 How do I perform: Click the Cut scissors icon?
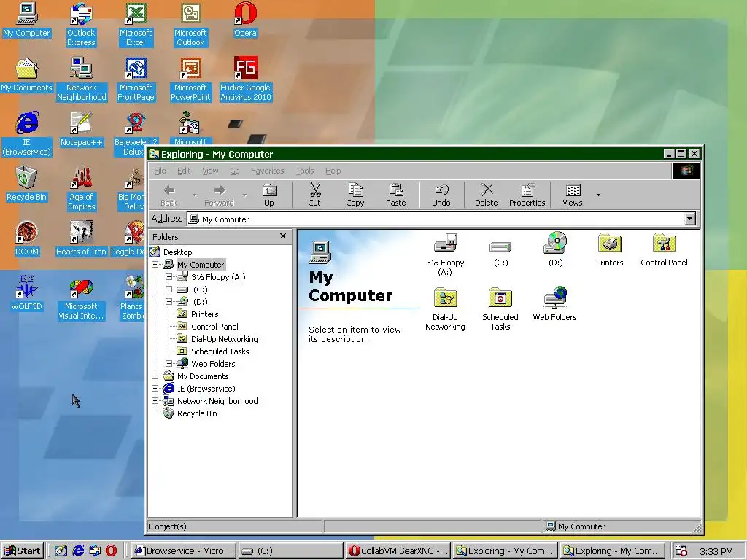pos(315,190)
